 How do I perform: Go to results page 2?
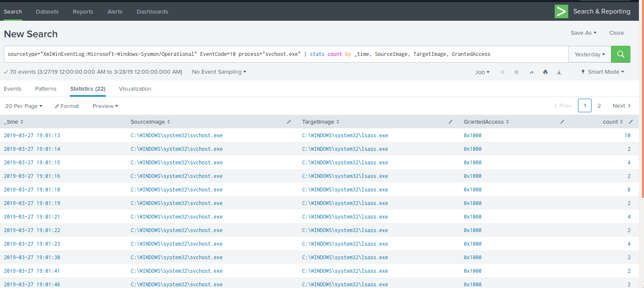pos(599,106)
